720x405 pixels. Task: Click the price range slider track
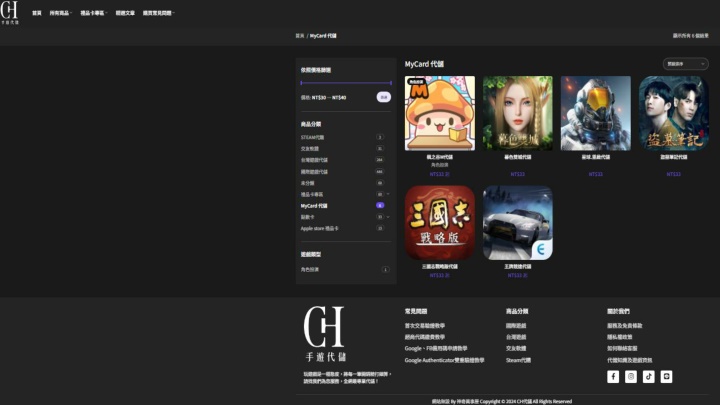[346, 83]
